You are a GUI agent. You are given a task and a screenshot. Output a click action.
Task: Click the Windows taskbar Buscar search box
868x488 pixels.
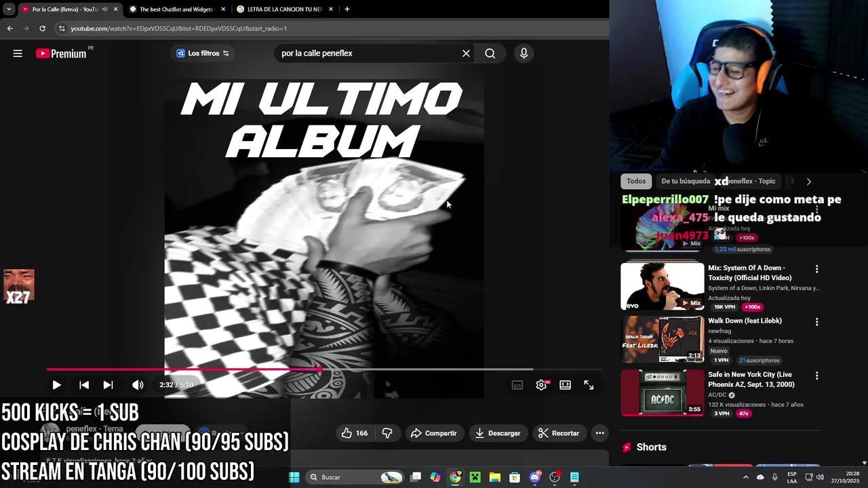(355, 477)
